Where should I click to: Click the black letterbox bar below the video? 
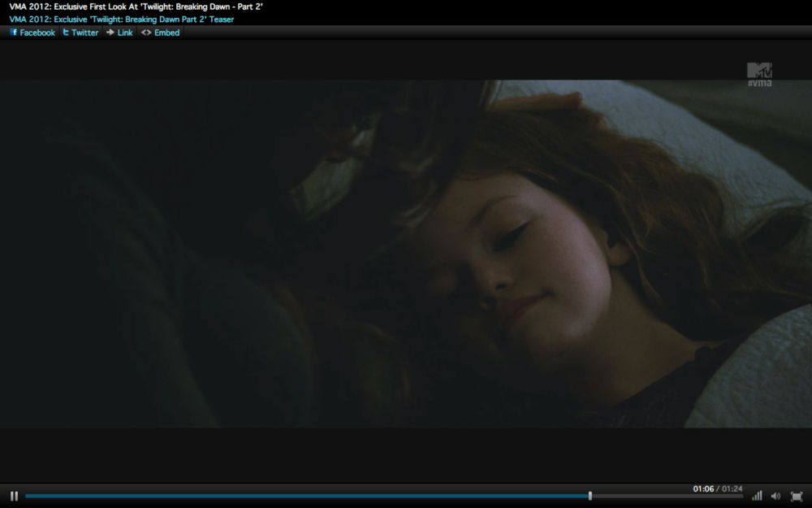click(406, 454)
